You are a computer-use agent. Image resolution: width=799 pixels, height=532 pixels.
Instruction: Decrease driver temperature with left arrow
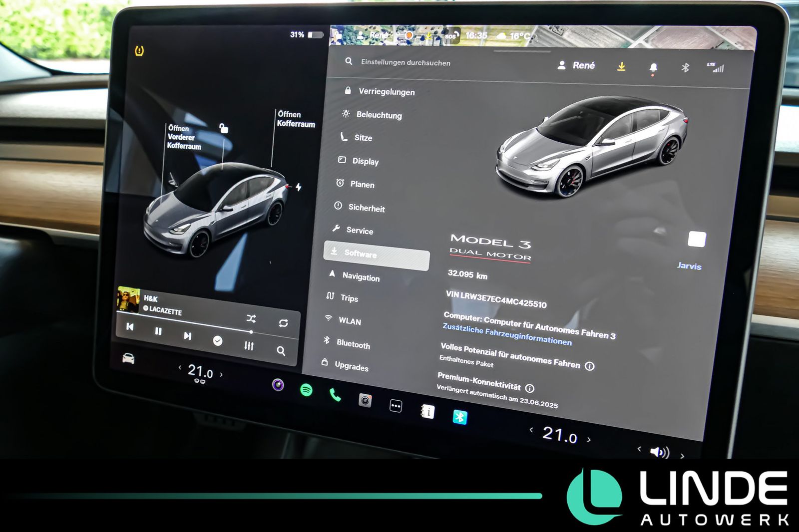[180, 368]
